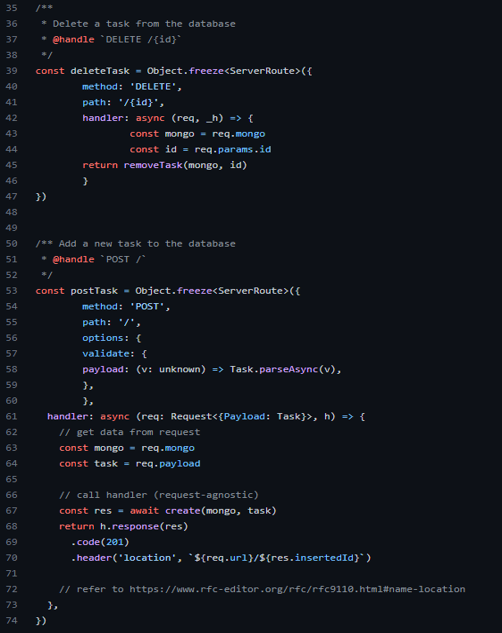Click line number 53 in the gutter

[x=11, y=291]
